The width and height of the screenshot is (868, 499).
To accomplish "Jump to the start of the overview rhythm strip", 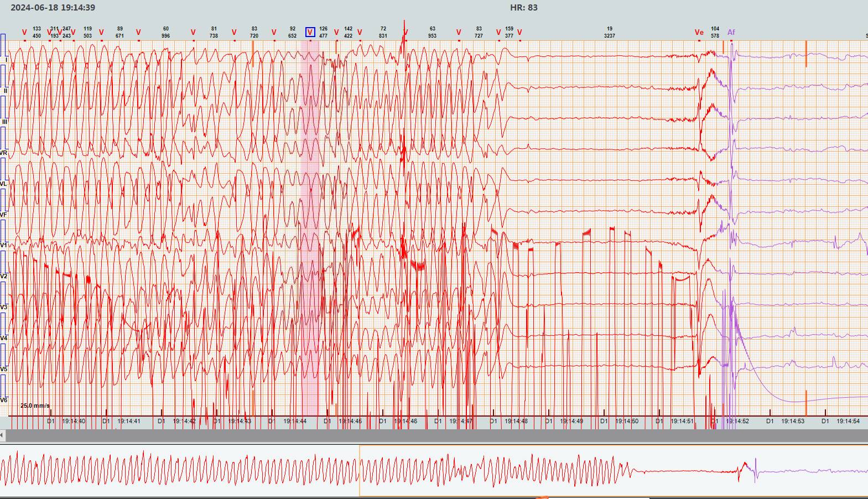I will click(x=6, y=471).
